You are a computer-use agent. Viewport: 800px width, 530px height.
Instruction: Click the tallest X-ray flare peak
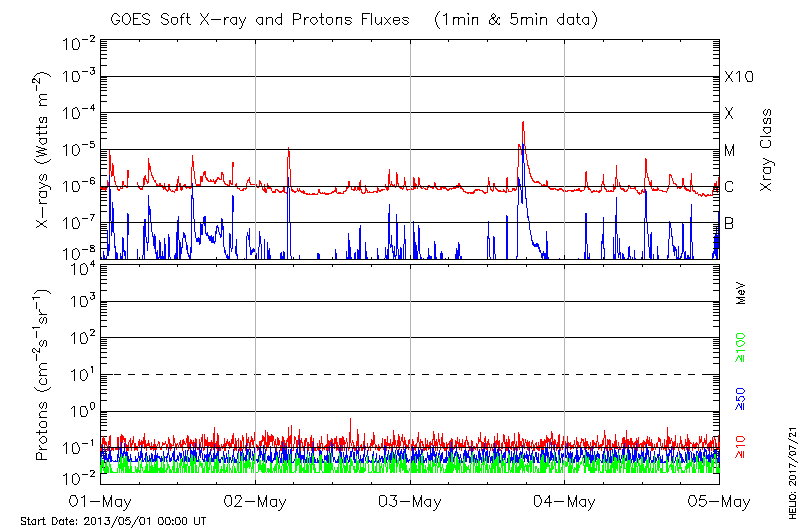tap(523, 124)
